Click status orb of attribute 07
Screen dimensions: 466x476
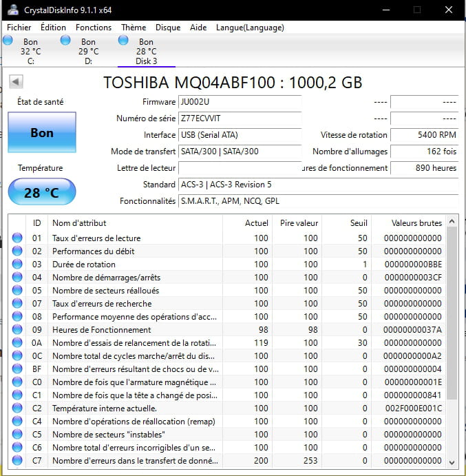pos(17,303)
